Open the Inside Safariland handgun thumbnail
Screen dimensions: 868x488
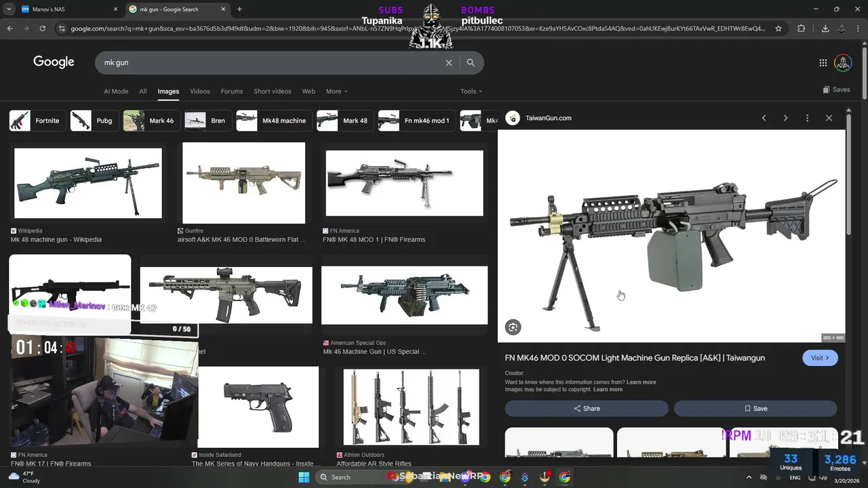(x=258, y=407)
